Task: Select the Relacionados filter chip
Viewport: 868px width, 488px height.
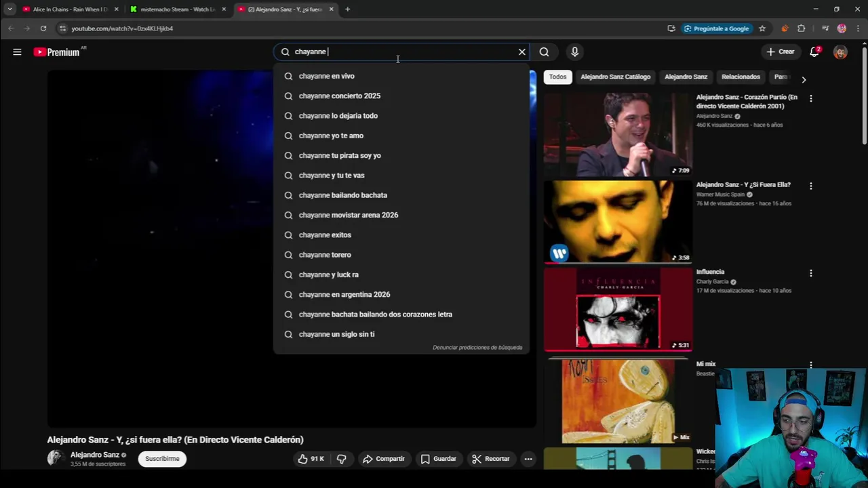Action: click(x=741, y=77)
